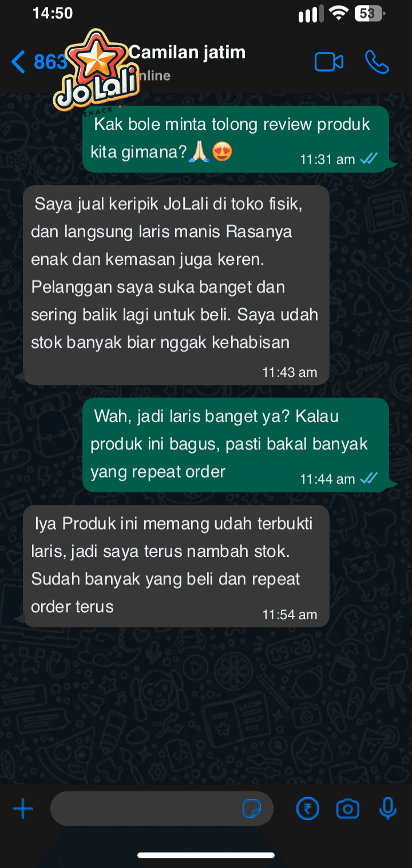
Task: Select the 'Saya jual keripik JoLali' message bubble
Action: (x=176, y=285)
